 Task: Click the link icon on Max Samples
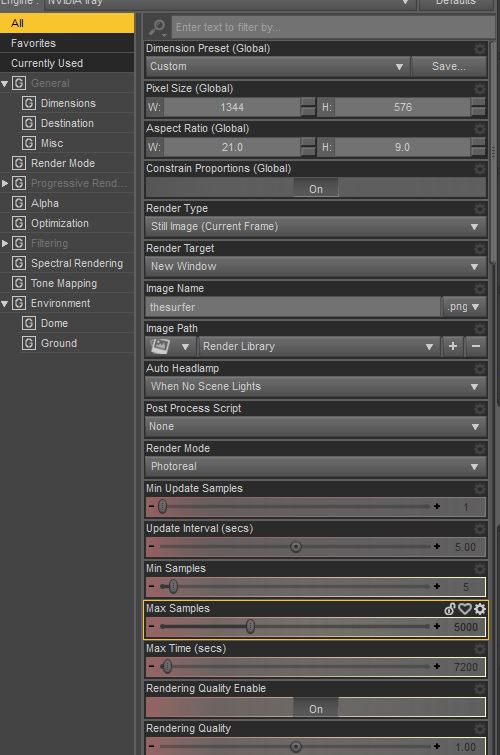click(x=450, y=609)
